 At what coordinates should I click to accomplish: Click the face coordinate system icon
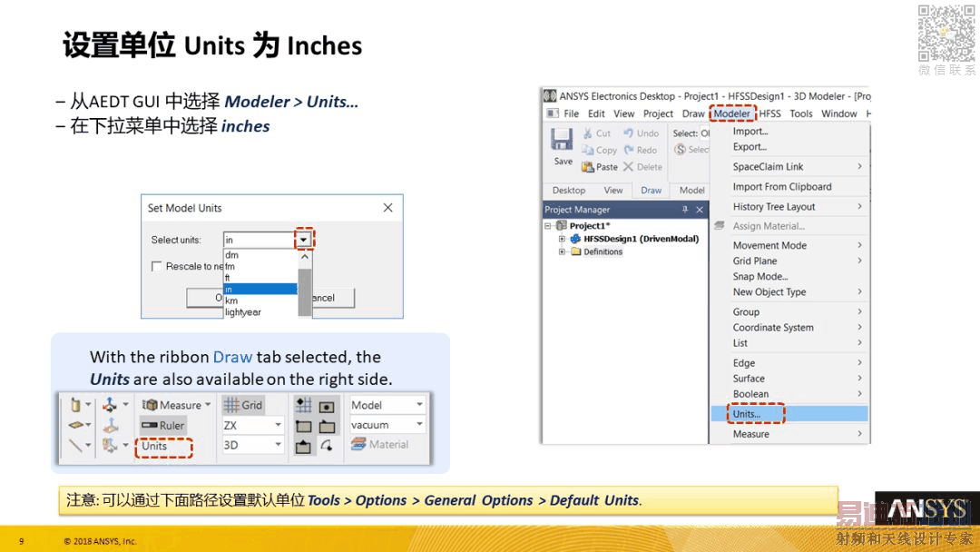[x=111, y=425]
